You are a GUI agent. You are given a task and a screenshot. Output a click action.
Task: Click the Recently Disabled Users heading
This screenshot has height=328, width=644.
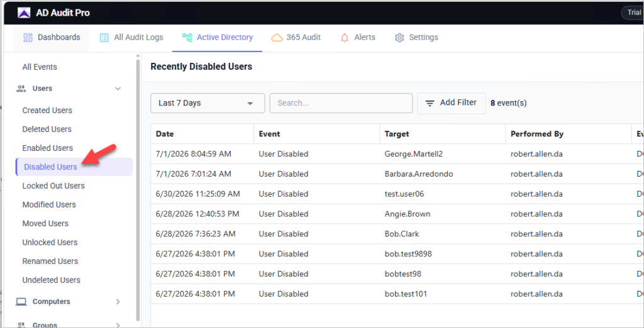pos(201,67)
